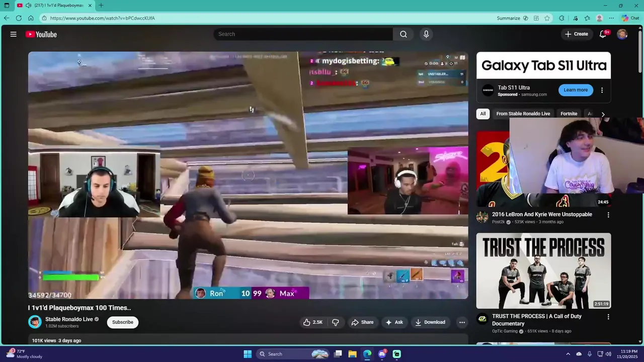Image resolution: width=644 pixels, height=362 pixels.
Task: Click Learn more on Samsung ad
Action: click(576, 90)
